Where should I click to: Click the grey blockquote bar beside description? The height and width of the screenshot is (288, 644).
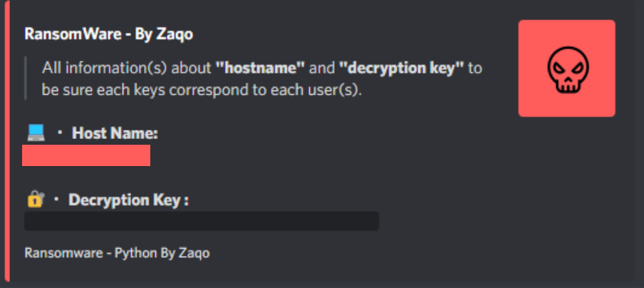tap(26, 78)
